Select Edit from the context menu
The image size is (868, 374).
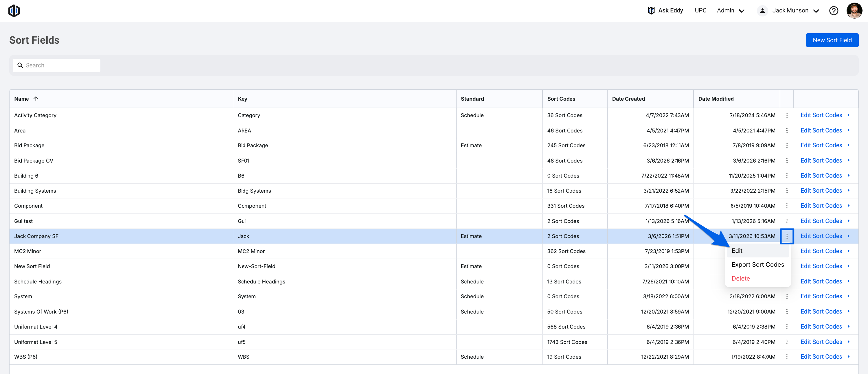point(737,251)
